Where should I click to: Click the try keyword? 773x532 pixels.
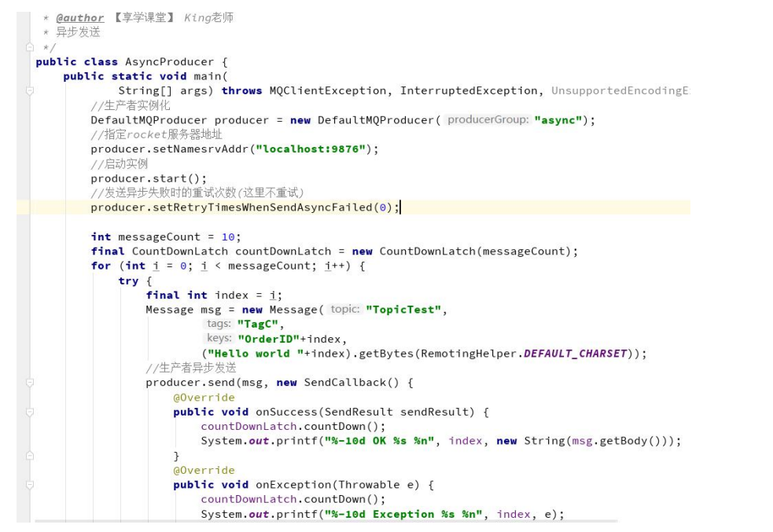click(x=128, y=281)
